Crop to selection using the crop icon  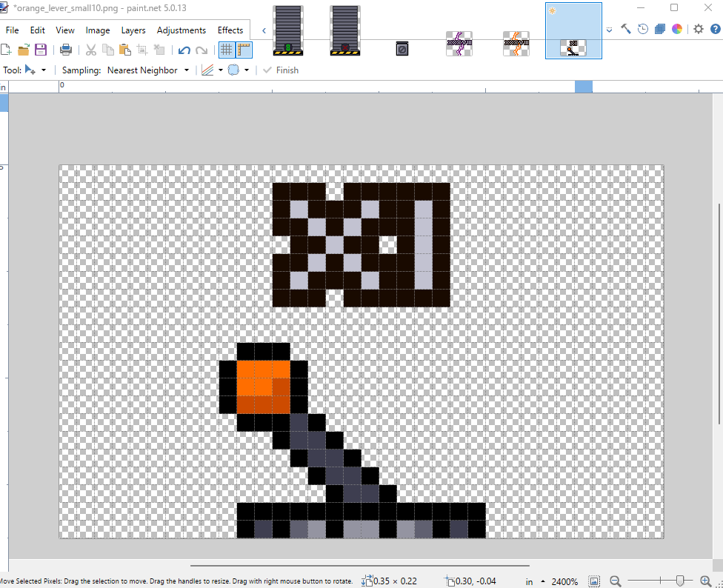pos(142,50)
